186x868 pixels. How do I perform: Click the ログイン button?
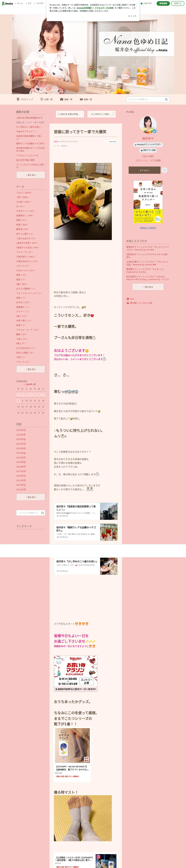tap(178, 3)
